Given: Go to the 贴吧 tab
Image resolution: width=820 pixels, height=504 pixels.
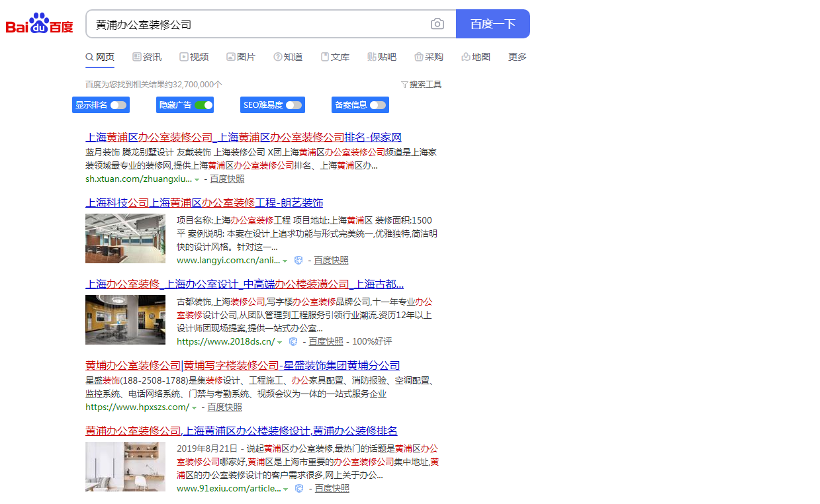Looking at the screenshot, I should (x=382, y=58).
